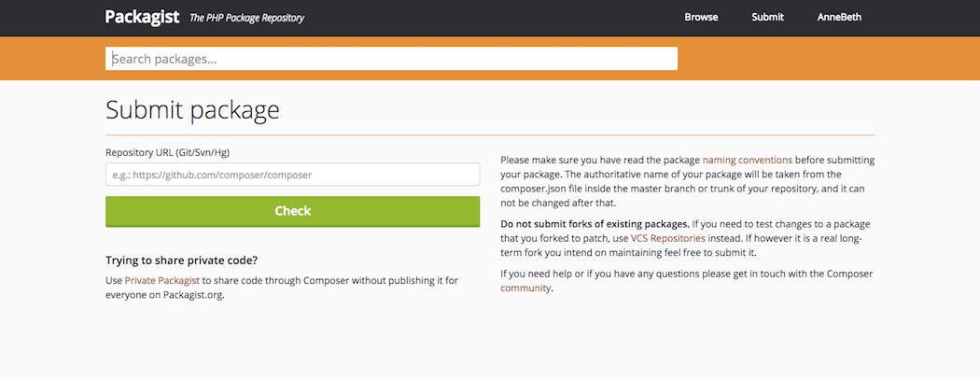
Task: Click the bold 'Do not submit forks' text
Action: [595, 224]
